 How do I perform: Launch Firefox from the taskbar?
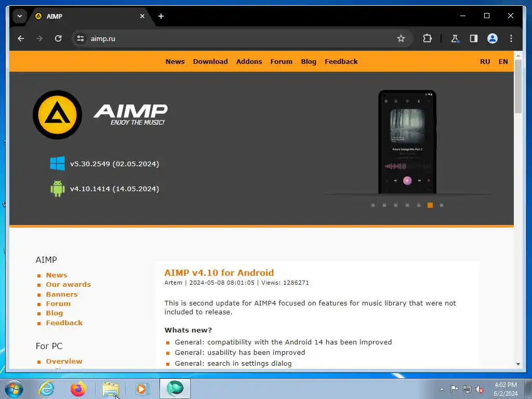[78, 389]
